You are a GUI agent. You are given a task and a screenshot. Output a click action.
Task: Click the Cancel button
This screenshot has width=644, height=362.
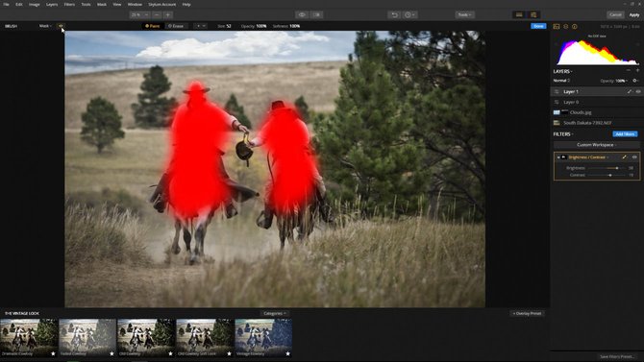tap(615, 14)
